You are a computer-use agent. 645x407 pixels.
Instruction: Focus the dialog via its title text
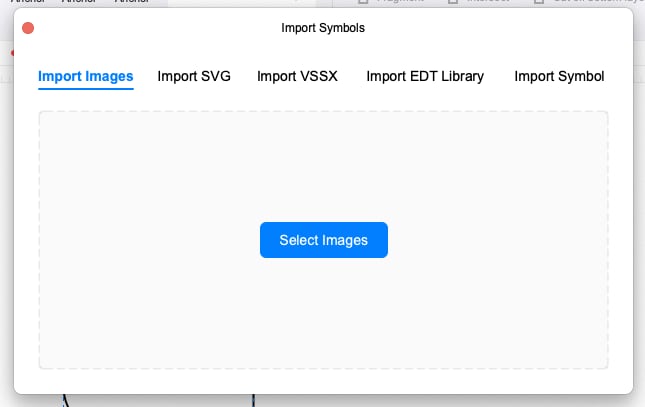pos(323,28)
